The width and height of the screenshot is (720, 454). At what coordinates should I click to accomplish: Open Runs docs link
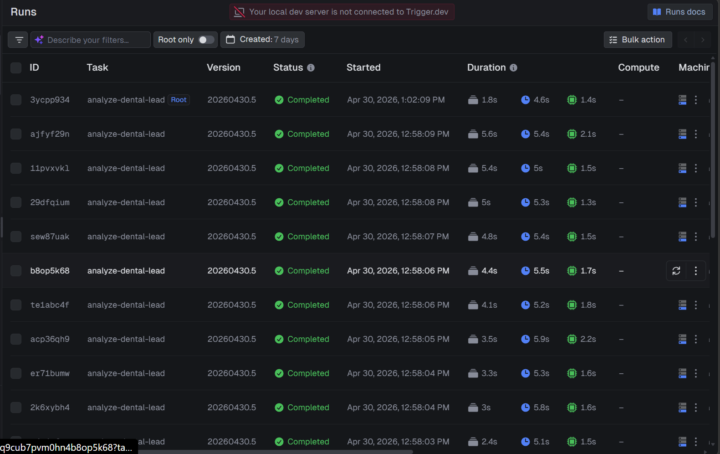[679, 12]
